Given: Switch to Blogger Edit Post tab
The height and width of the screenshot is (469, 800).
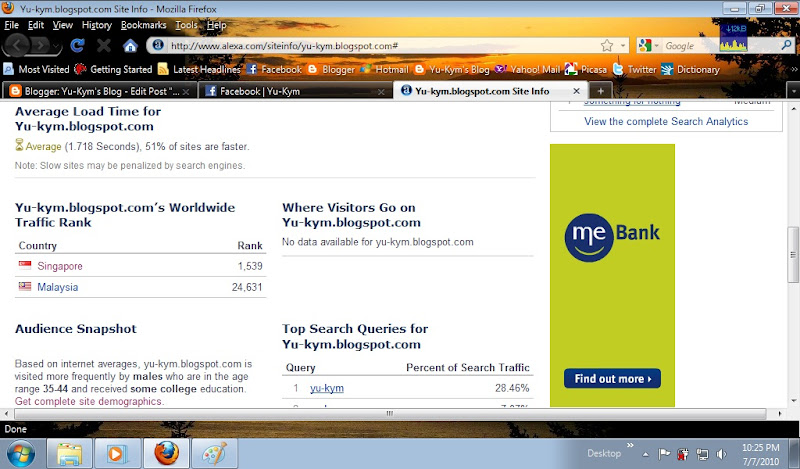Looking at the screenshot, I should 100,91.
